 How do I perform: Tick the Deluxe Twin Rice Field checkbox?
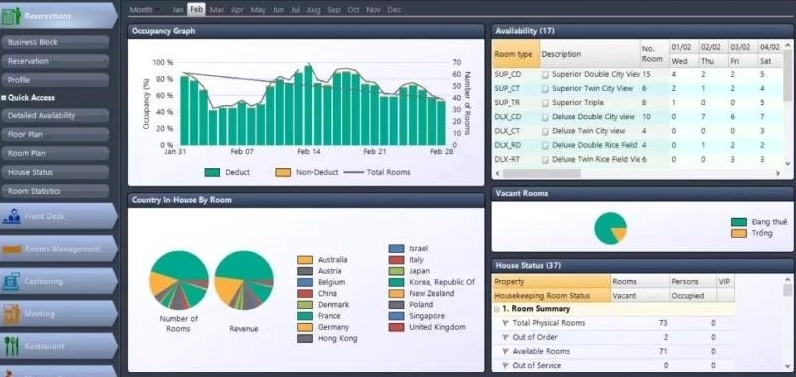(x=545, y=160)
